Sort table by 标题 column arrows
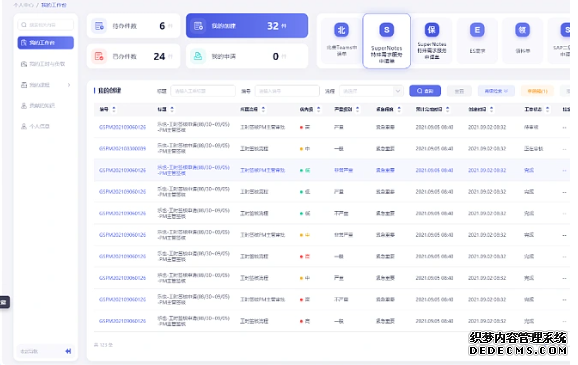 [172, 110]
